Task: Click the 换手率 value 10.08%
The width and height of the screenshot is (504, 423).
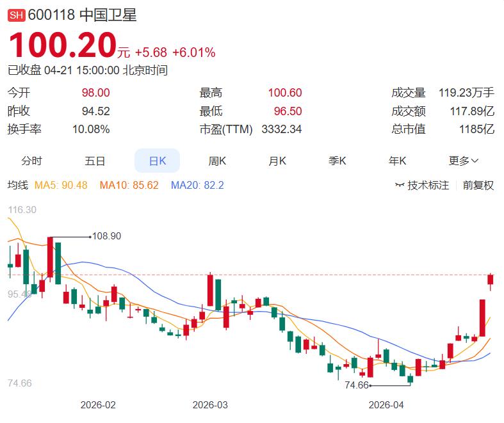Action: click(x=91, y=129)
